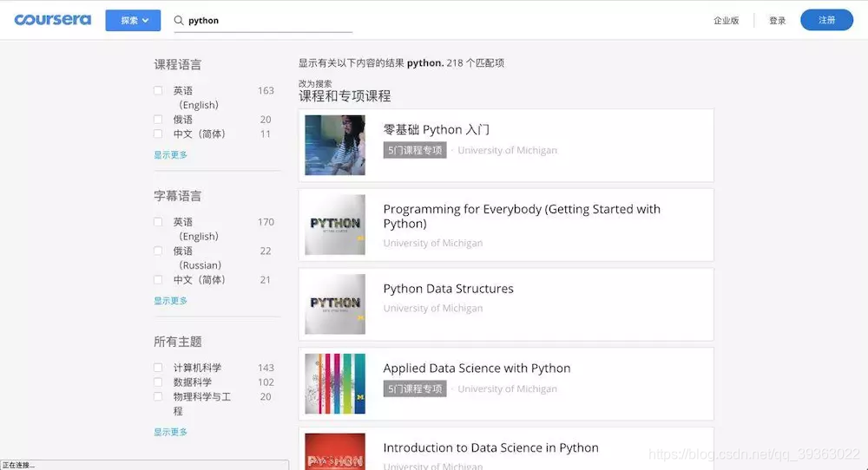The image size is (868, 470).
Task: Click the 登录 login link
Action: tap(777, 21)
